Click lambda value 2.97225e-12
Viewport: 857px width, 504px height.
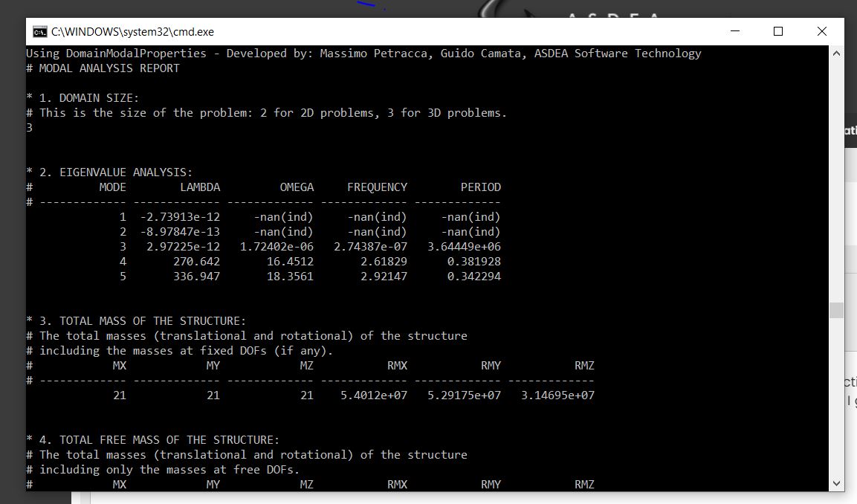183,247
